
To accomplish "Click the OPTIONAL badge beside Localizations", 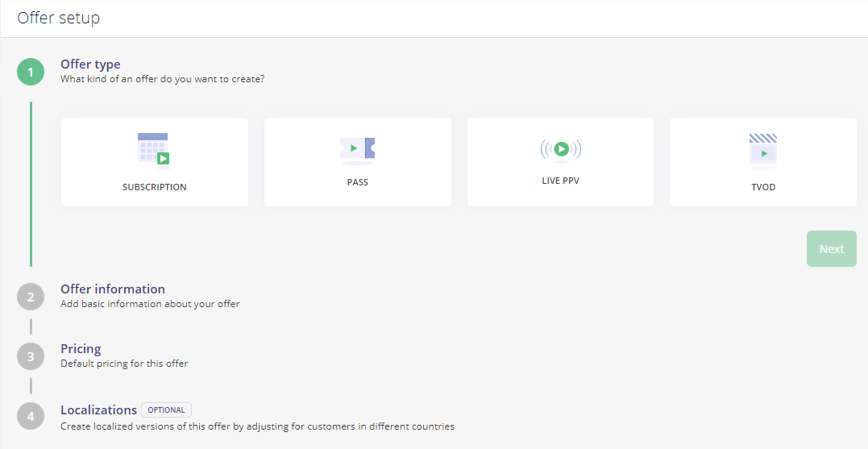I will tap(166, 410).
